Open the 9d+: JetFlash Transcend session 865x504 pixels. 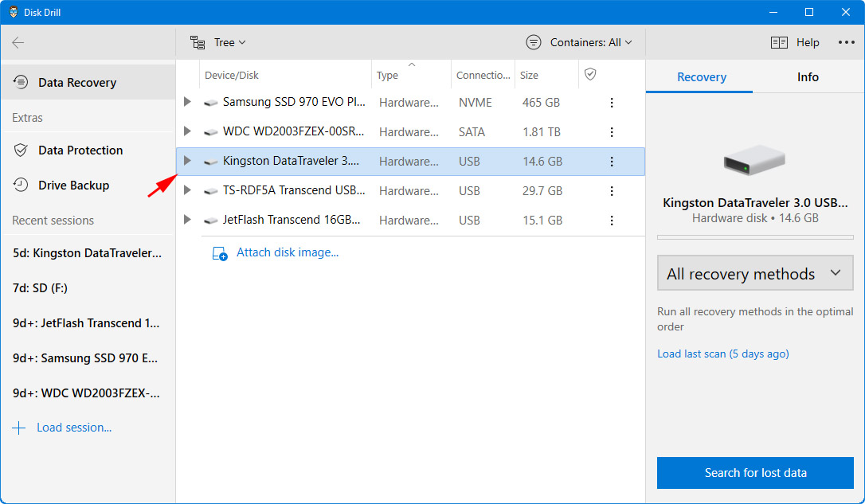click(87, 323)
